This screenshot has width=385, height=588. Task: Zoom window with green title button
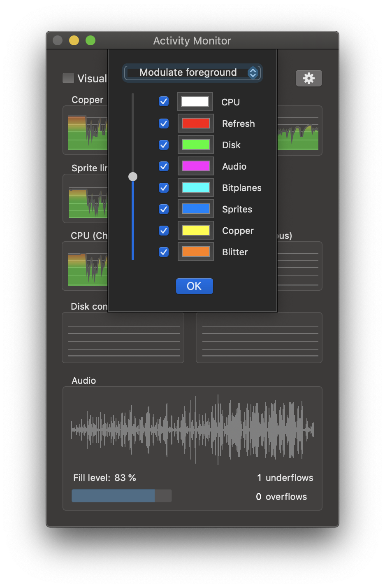click(90, 40)
